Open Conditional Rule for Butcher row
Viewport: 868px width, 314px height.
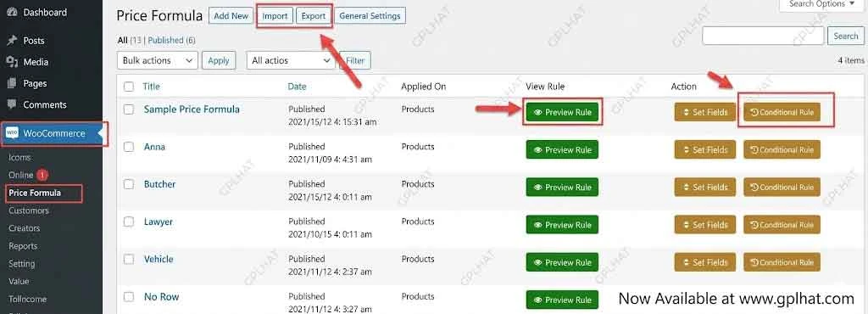click(782, 188)
